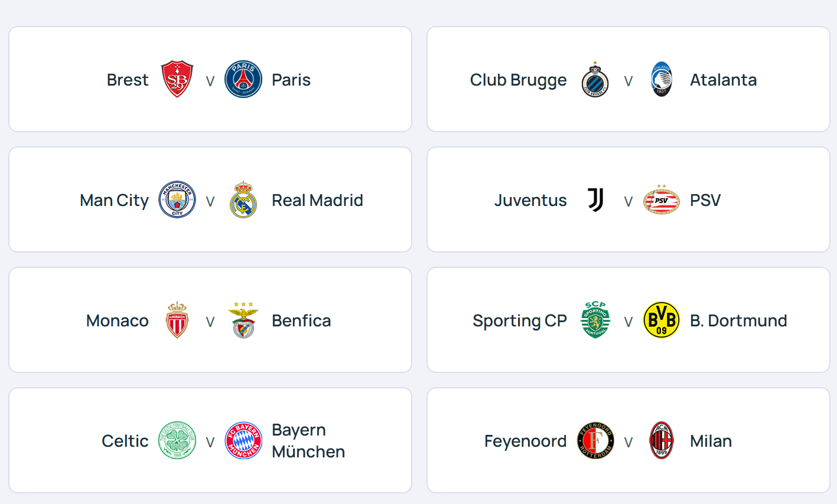The width and height of the screenshot is (837, 504).
Task: Open the Feyenoord v Milan match card
Action: (x=628, y=440)
